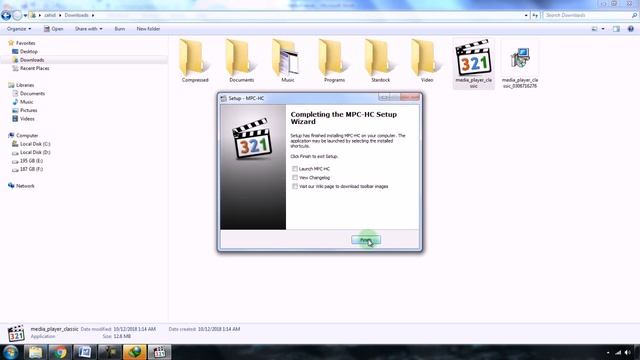The image size is (640, 360).
Task: Open Windows Explorer from the taskbar
Action: coord(36,352)
